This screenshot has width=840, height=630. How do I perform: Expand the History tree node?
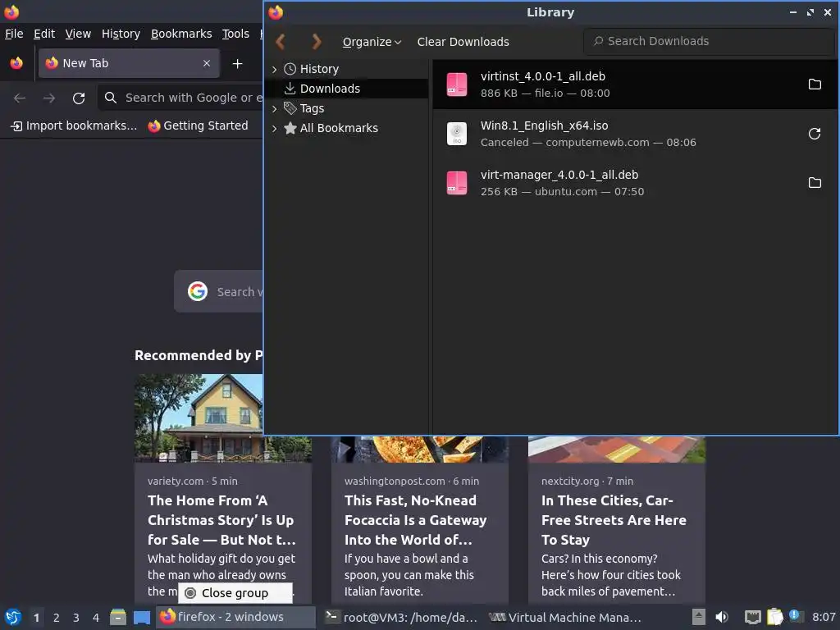[274, 69]
